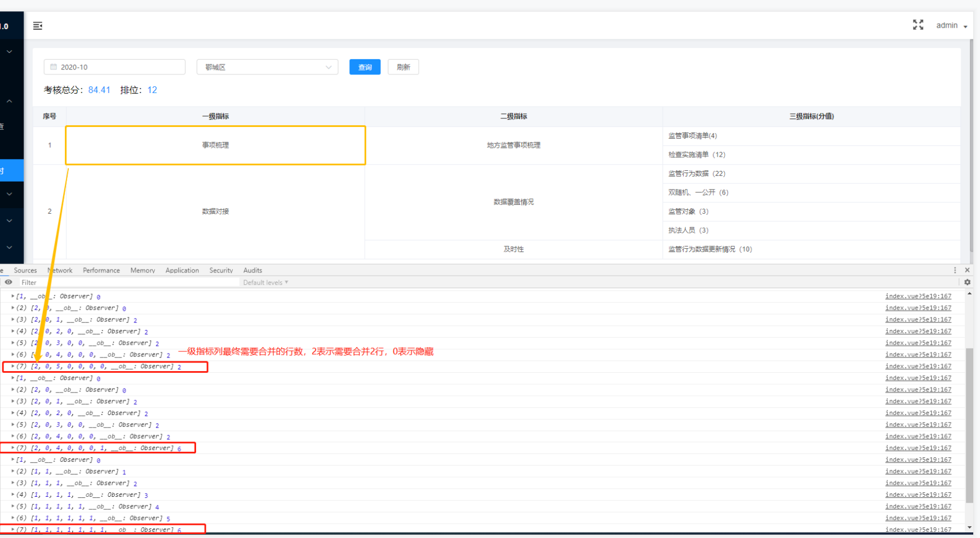Image resolution: width=980 pixels, height=538 pixels.
Task: Open console settings gear icon
Action: 967,282
